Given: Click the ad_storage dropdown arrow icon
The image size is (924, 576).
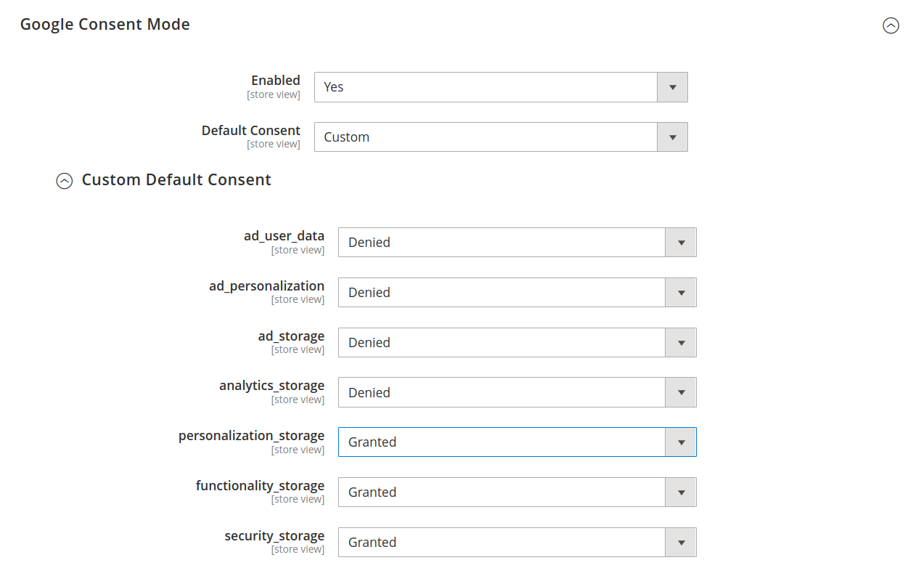Looking at the screenshot, I should click(681, 342).
